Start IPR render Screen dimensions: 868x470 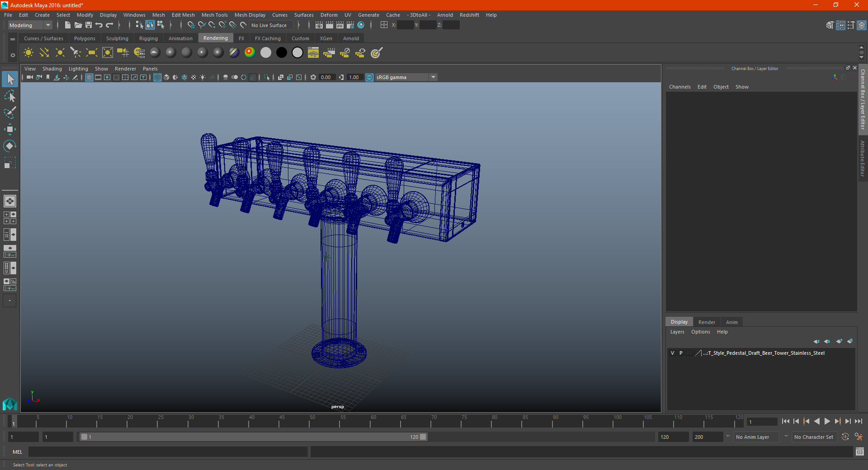tap(340, 25)
